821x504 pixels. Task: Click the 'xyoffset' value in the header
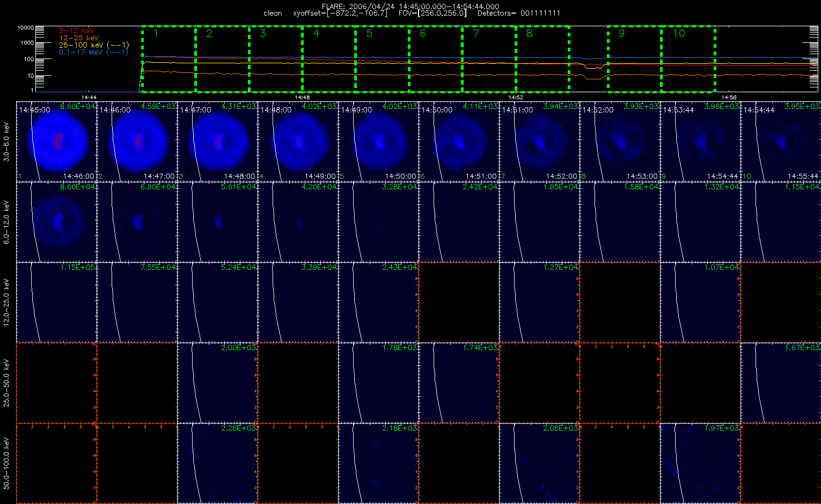coord(341,13)
